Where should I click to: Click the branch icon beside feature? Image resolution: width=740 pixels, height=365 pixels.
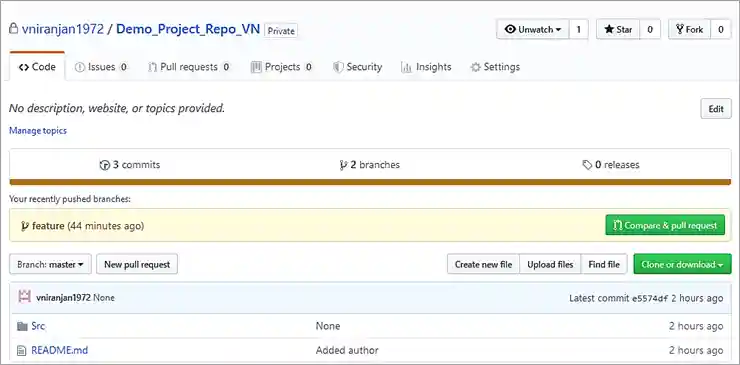pos(25,226)
